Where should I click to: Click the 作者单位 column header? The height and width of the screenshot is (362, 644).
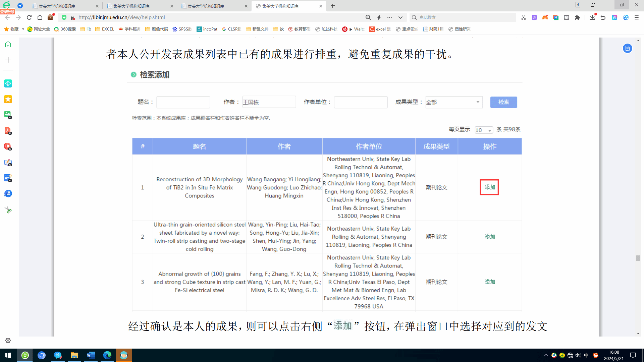[369, 146]
